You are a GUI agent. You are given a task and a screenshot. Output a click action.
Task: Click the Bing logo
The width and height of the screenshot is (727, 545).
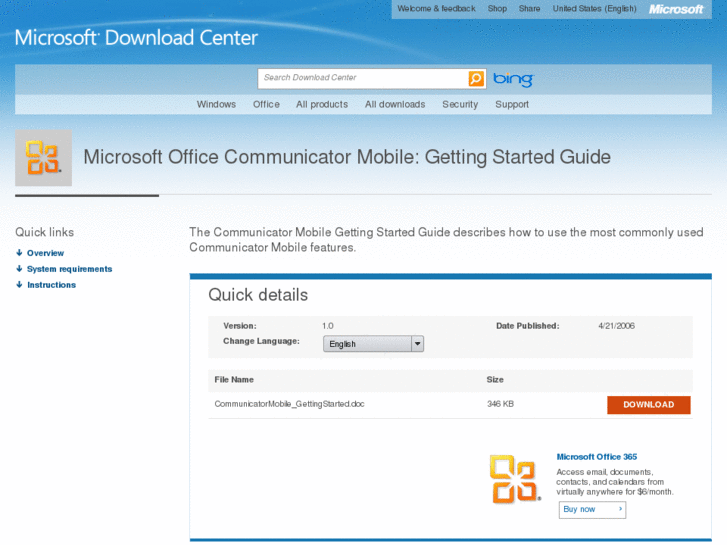(x=513, y=79)
